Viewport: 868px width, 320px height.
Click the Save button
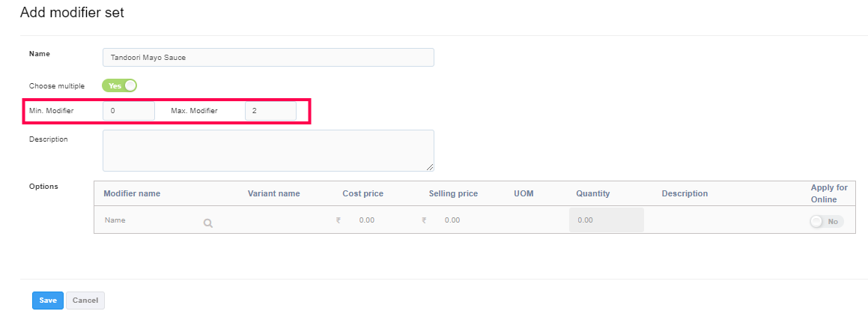48,301
